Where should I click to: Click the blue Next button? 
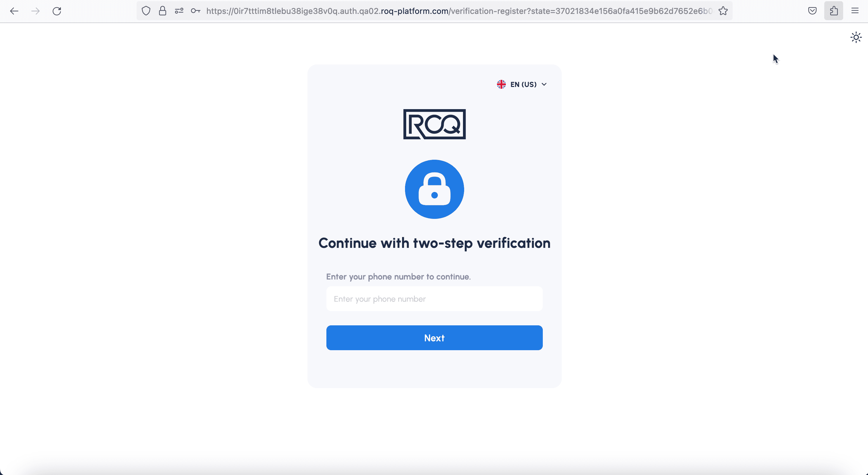tap(434, 338)
